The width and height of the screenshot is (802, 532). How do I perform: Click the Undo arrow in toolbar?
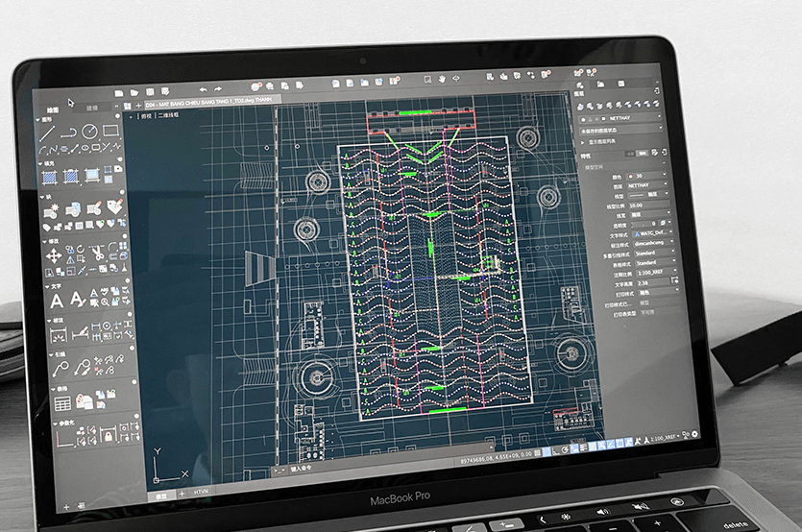(x=203, y=89)
